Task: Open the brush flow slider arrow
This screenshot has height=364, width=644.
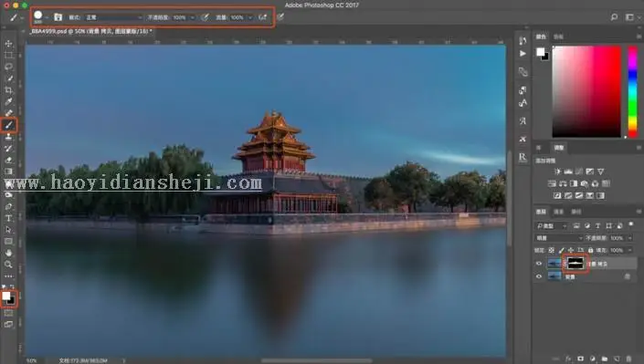Action: pyautogui.click(x=249, y=17)
